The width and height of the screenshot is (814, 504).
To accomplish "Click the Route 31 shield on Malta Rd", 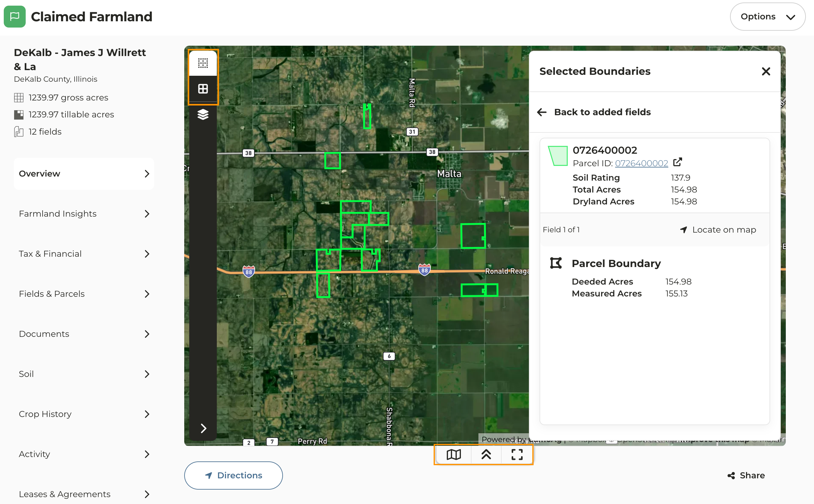I will [x=412, y=132].
